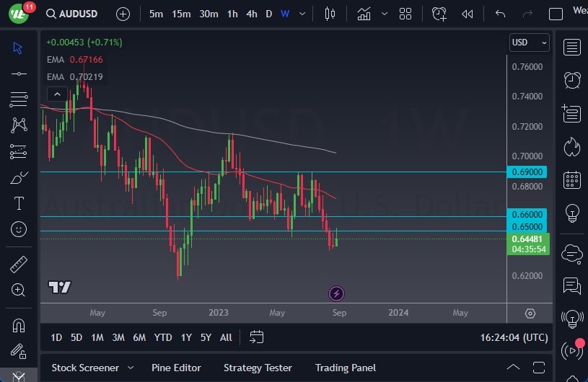Open the Replay rewind icon in top toolbar

468,14
